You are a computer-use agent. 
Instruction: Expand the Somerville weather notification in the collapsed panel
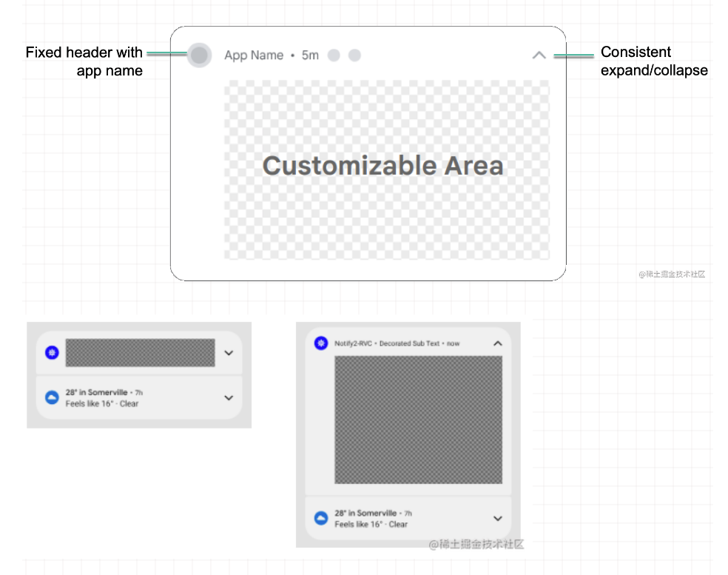coord(229,398)
